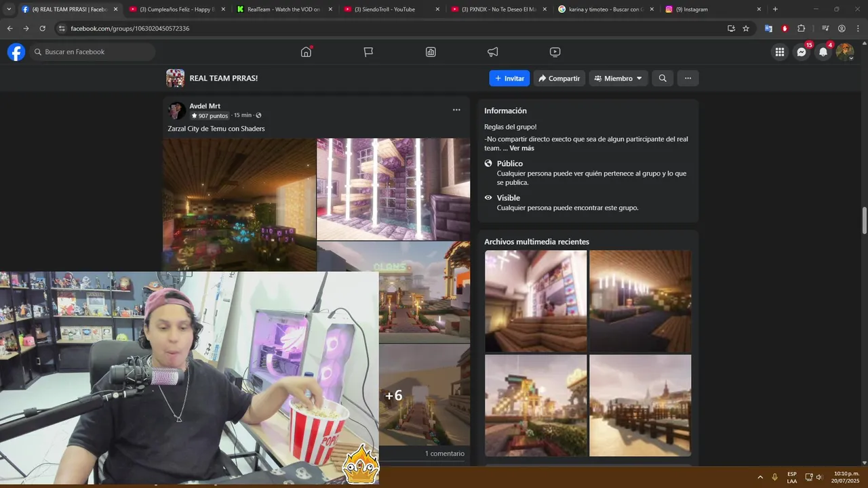Open the Facebook menu grid icon
This screenshot has height=488, width=868.
(x=780, y=52)
